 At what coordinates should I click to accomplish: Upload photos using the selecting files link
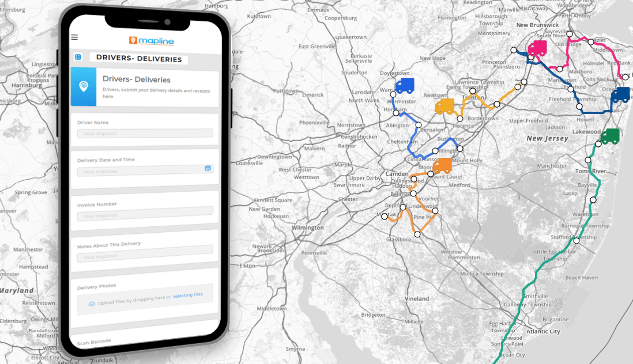[187, 294]
